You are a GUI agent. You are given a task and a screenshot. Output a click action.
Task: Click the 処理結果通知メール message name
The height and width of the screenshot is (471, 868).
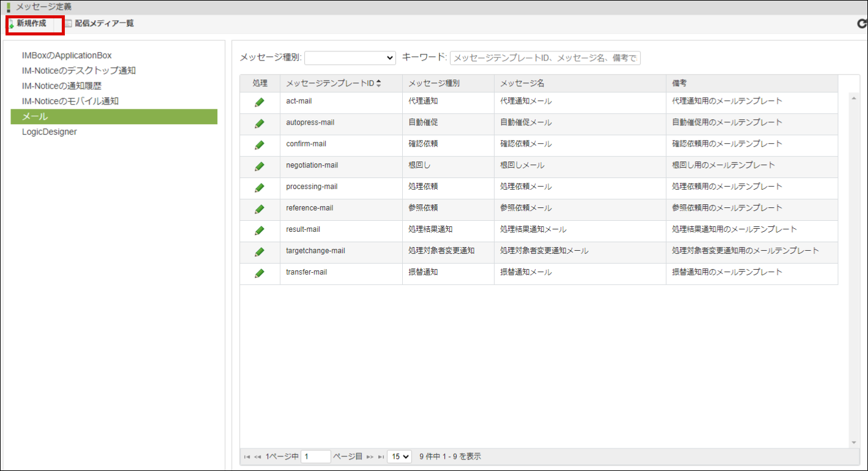[x=533, y=229]
